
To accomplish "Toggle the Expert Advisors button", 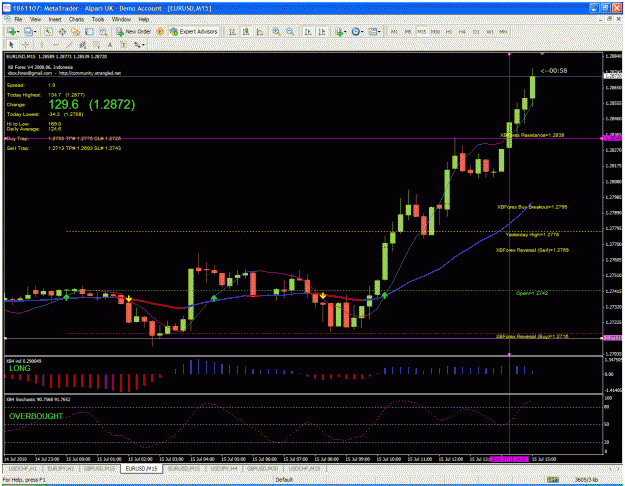I will [194, 31].
